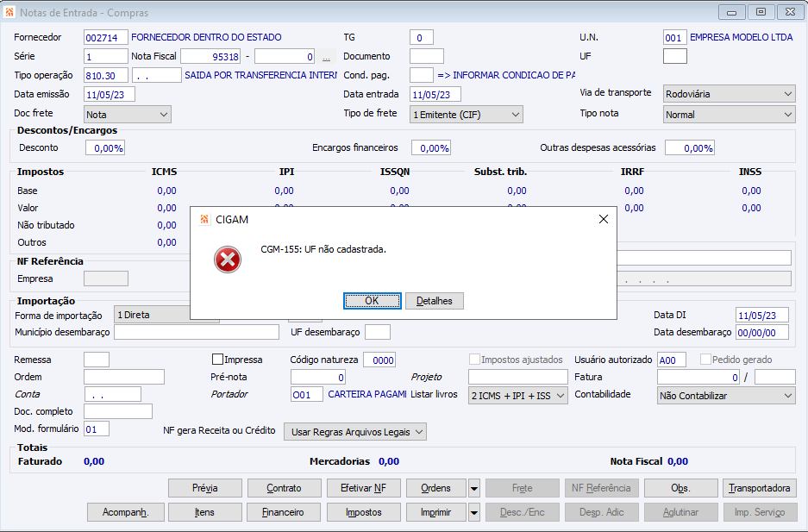
Task: Click the Nota Fiscal number field
Action: pos(210,56)
